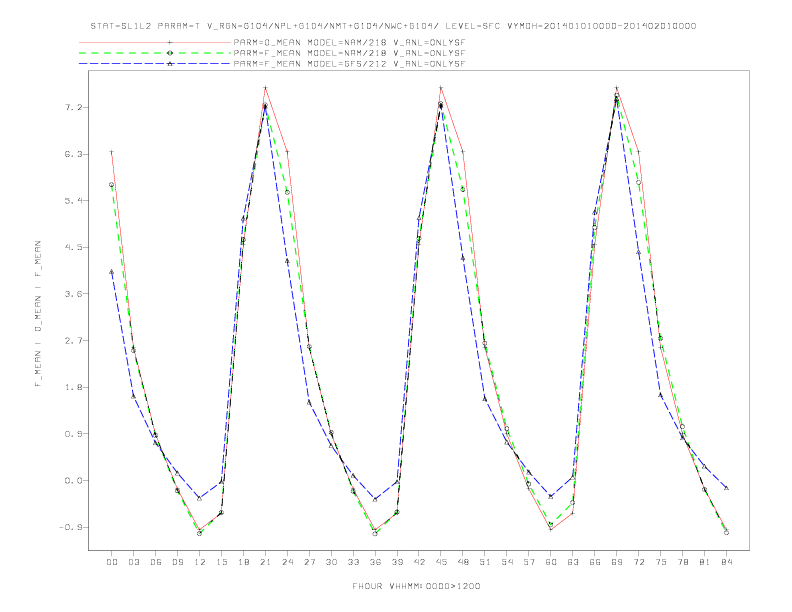
Task: Click the blue triangle data point at hour 12
Action: (x=200, y=498)
